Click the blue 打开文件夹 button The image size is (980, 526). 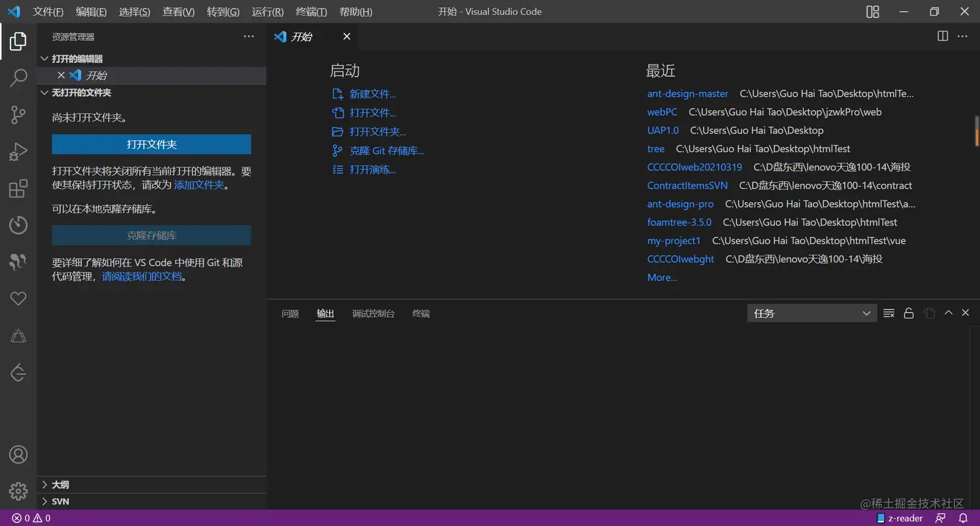tap(152, 144)
